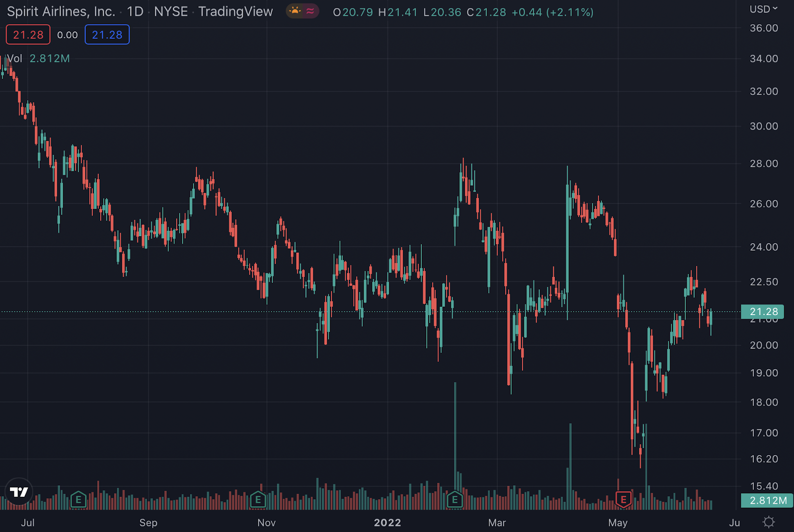The height and width of the screenshot is (532, 794).
Task: Click the 1D interval label
Action: point(135,11)
